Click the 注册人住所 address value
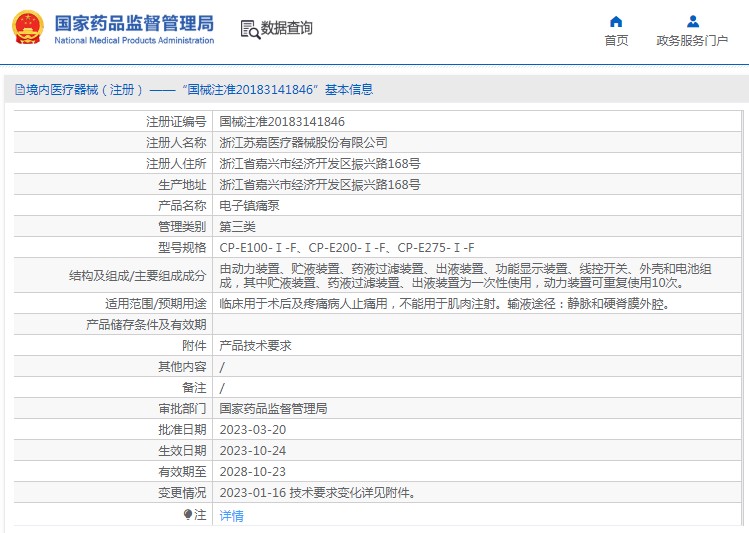Image resolution: width=749 pixels, height=533 pixels. click(320, 164)
